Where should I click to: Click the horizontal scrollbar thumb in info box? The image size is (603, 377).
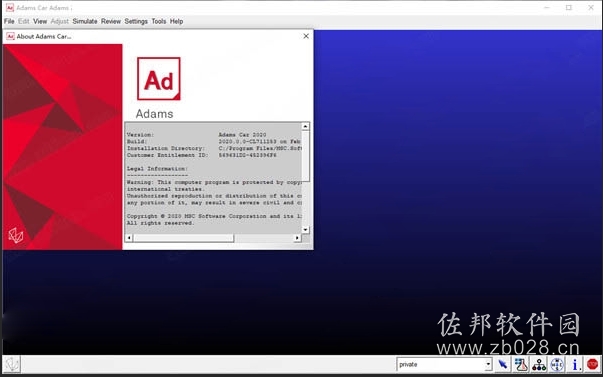click(x=183, y=238)
